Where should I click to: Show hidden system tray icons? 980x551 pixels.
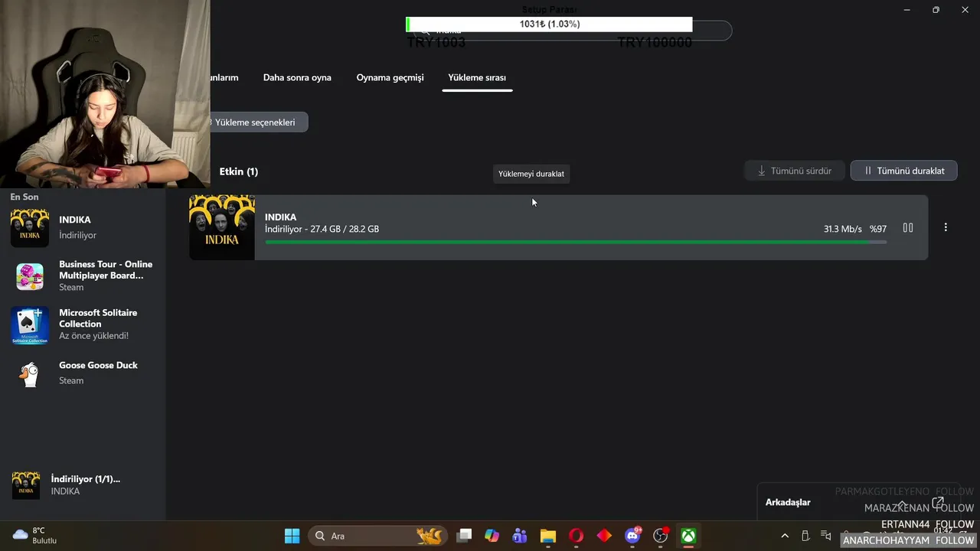(784, 536)
